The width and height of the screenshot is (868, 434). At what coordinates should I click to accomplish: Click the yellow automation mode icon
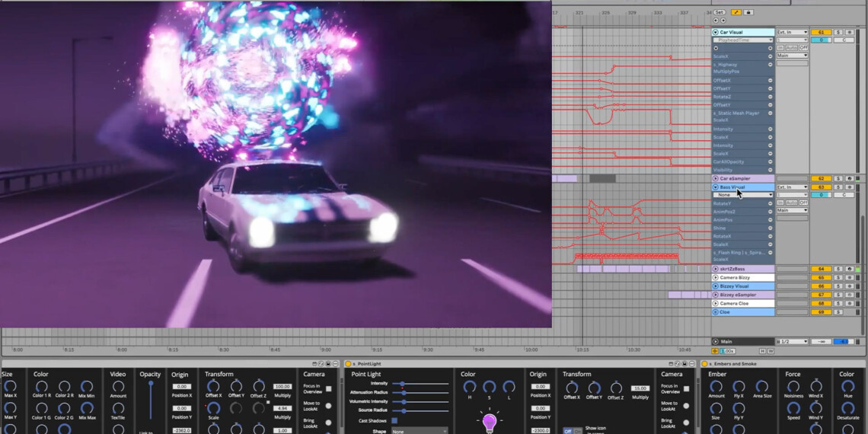[x=736, y=12]
